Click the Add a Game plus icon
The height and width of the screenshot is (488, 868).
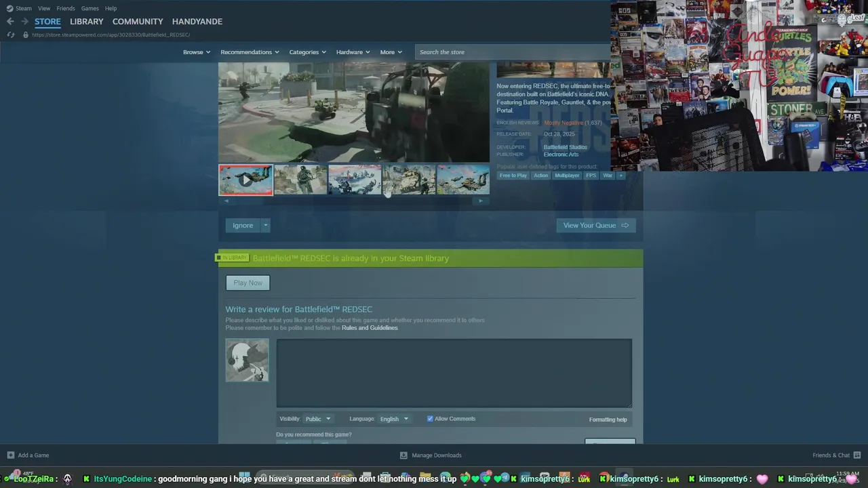[10, 455]
